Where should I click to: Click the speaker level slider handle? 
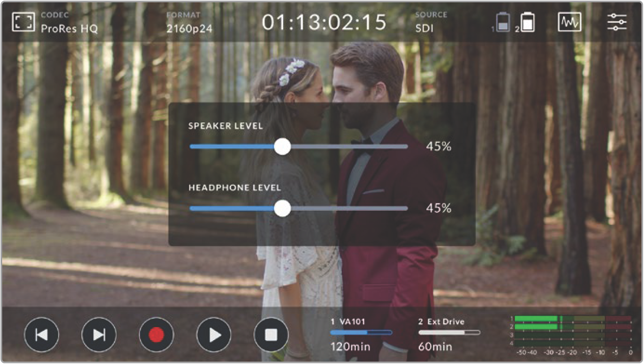(x=282, y=147)
